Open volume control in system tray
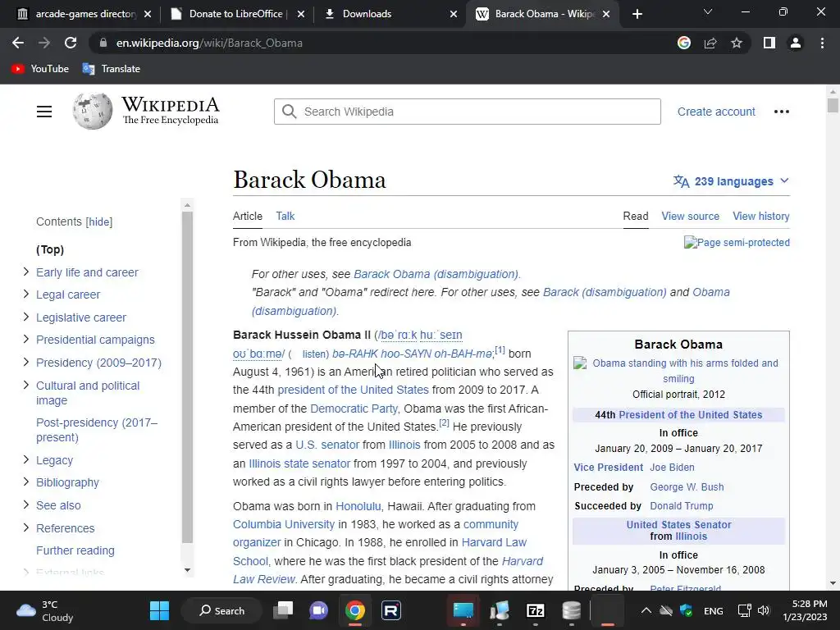This screenshot has width=840, height=630. point(764,610)
